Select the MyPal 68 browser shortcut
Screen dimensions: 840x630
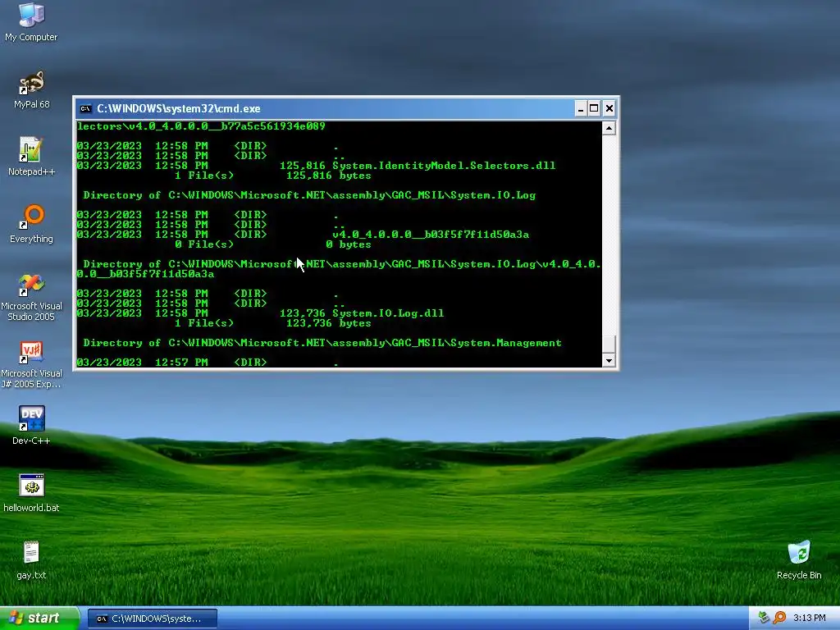pyautogui.click(x=31, y=89)
